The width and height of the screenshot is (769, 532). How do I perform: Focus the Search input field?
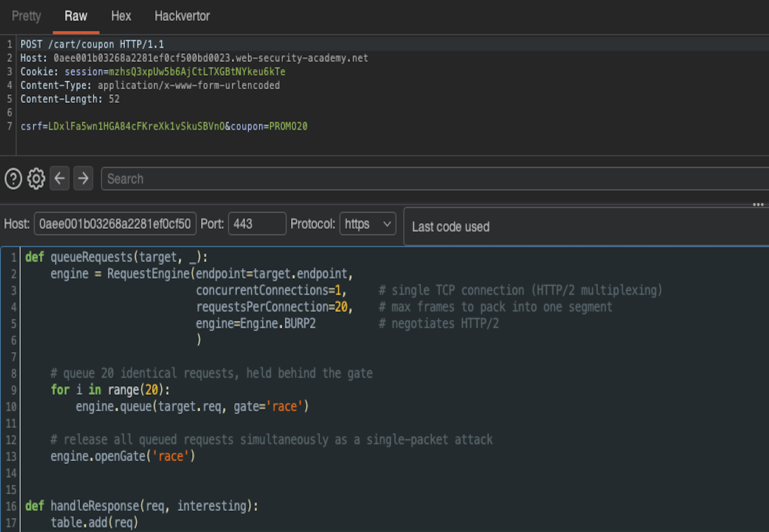click(434, 179)
